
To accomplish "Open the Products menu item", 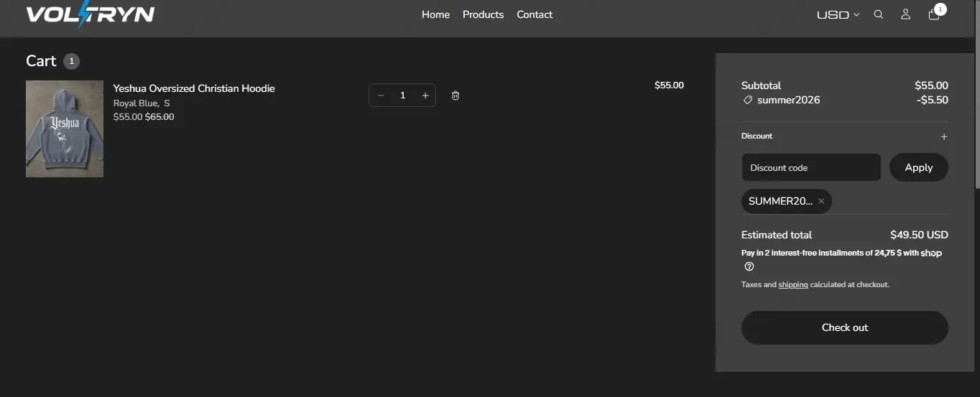I will pyautogui.click(x=483, y=14).
